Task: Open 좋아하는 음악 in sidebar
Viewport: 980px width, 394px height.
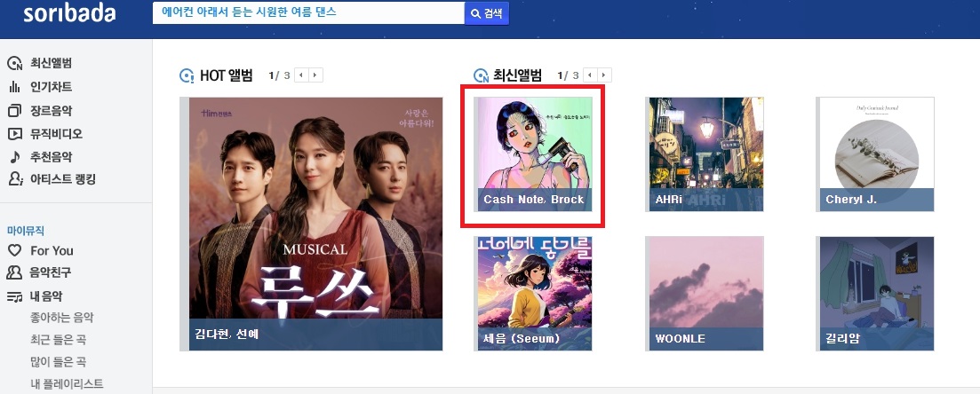Action: click(x=62, y=318)
